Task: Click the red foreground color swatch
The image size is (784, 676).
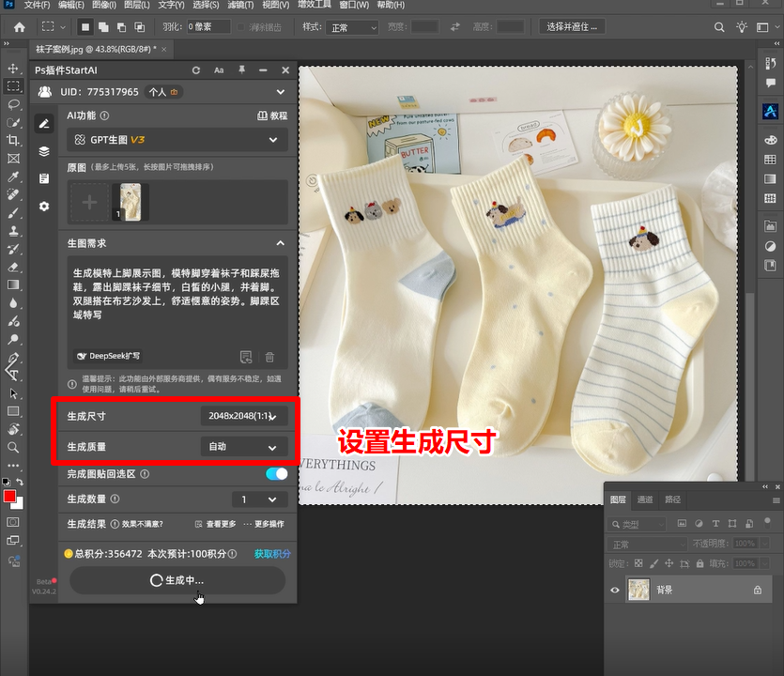Action: pos(9,496)
